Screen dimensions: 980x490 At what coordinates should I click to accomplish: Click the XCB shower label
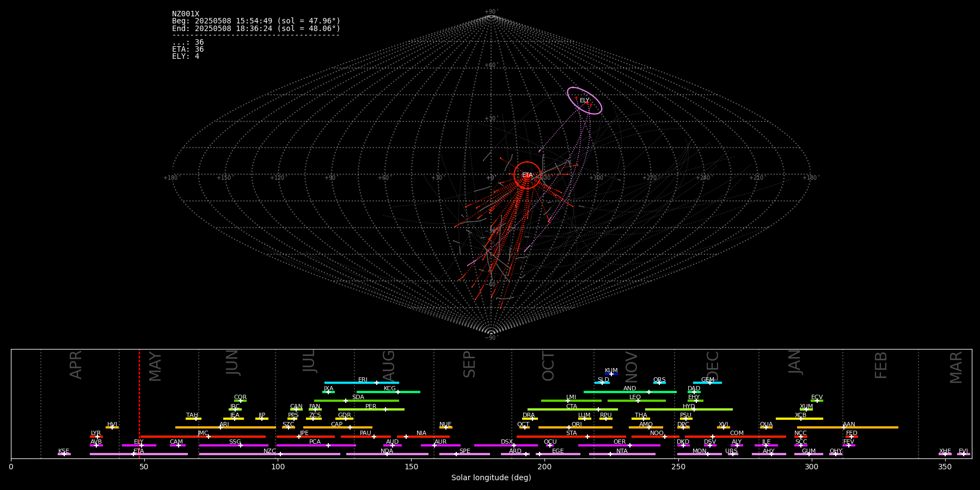801,415
